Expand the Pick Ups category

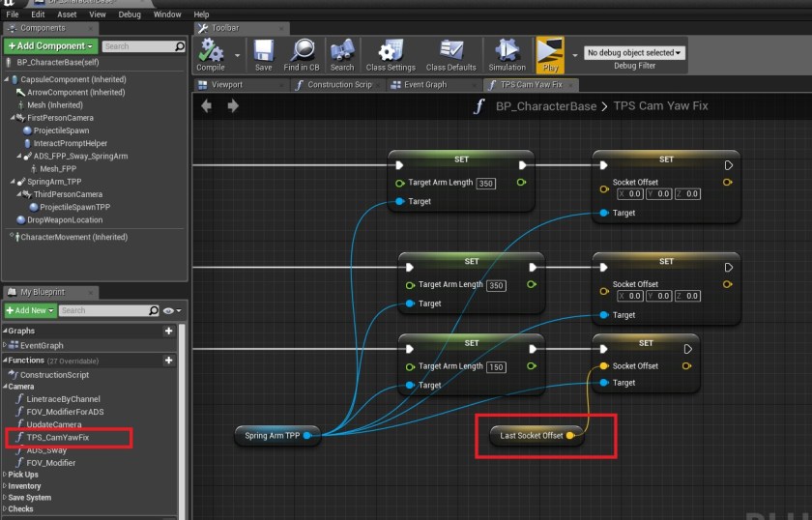23,475
